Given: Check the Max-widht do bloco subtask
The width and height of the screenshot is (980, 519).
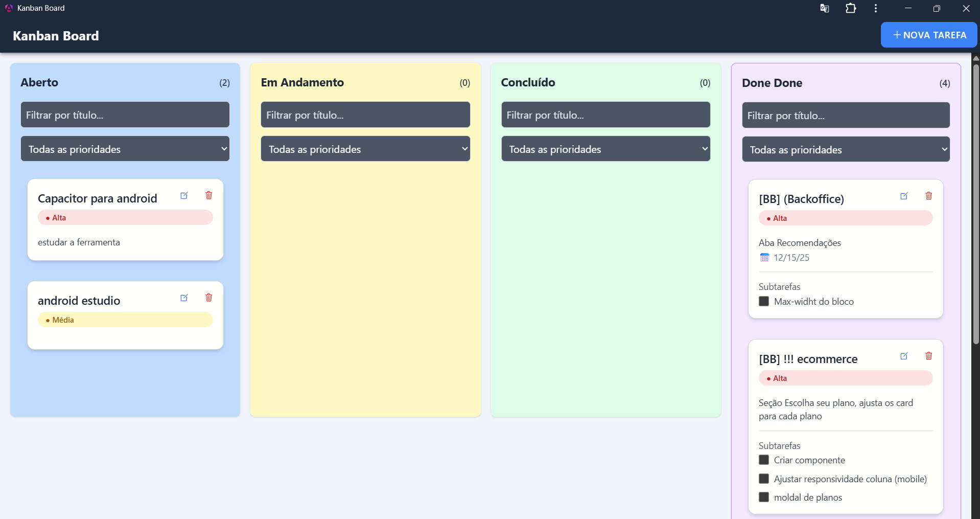Looking at the screenshot, I should point(764,301).
